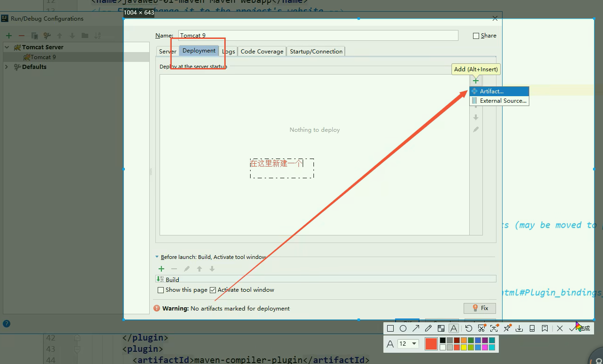Viewport: 603px width, 364px height.
Task: Select text annotation tool
Action: (454, 328)
